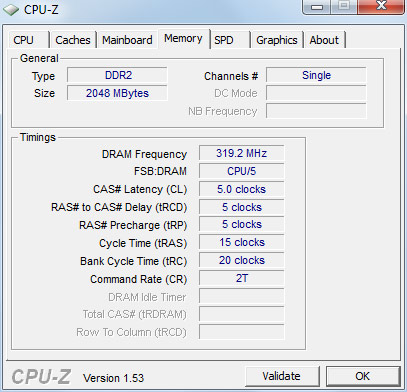Click the Timings group heading
Screen dimensions: 407x392
(38, 137)
